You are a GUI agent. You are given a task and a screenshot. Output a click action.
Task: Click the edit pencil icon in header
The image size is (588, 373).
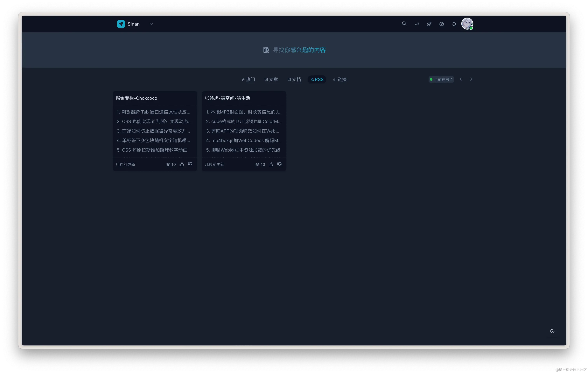(429, 24)
